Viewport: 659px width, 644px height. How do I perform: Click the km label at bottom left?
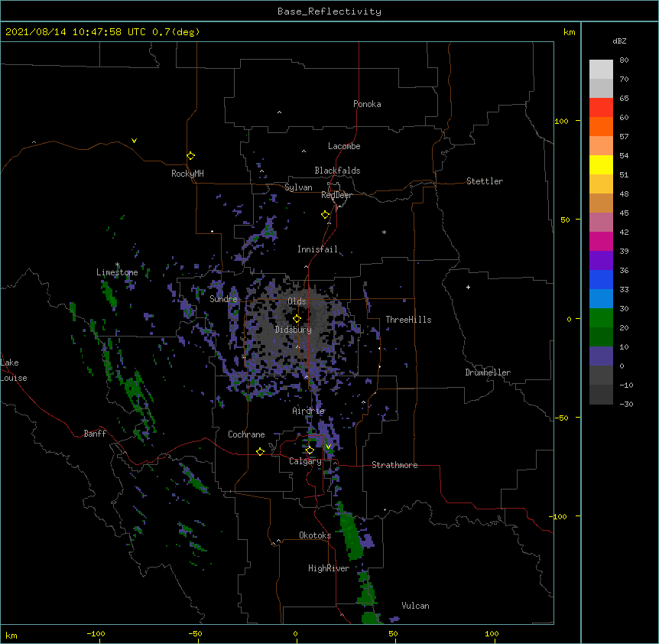pyautogui.click(x=11, y=635)
